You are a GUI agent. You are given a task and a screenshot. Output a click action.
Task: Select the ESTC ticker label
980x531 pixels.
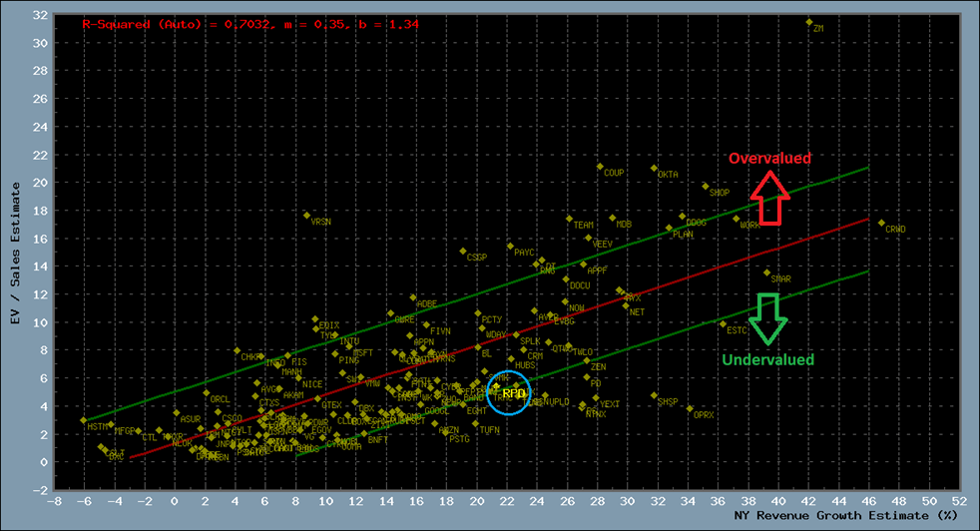tap(736, 330)
